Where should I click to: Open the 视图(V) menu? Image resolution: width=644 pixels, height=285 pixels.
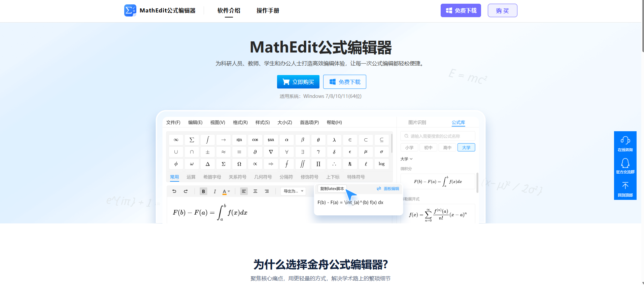click(217, 122)
